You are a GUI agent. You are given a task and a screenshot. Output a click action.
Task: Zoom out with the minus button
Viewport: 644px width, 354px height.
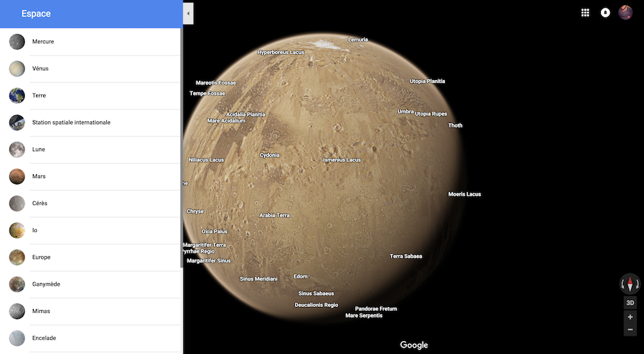tap(630, 330)
